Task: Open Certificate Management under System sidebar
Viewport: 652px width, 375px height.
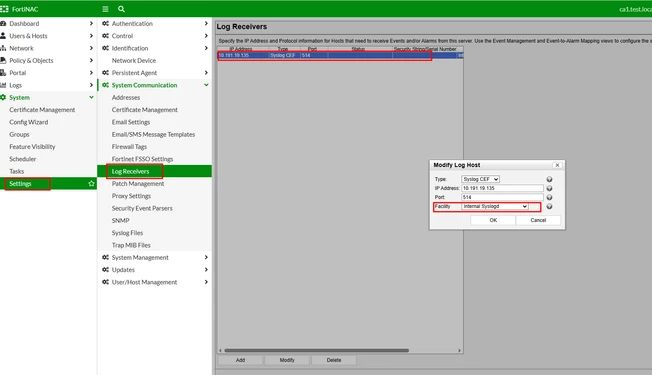Action: coord(42,110)
